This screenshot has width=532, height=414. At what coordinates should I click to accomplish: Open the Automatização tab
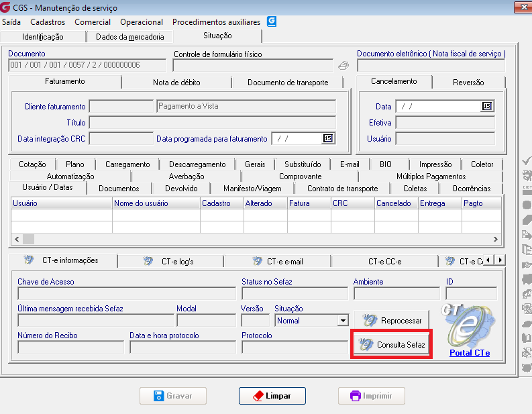70,176
